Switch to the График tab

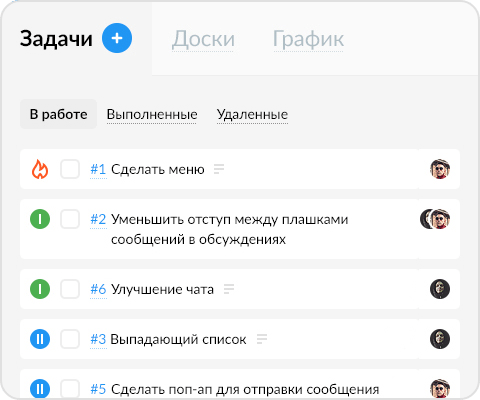click(308, 39)
